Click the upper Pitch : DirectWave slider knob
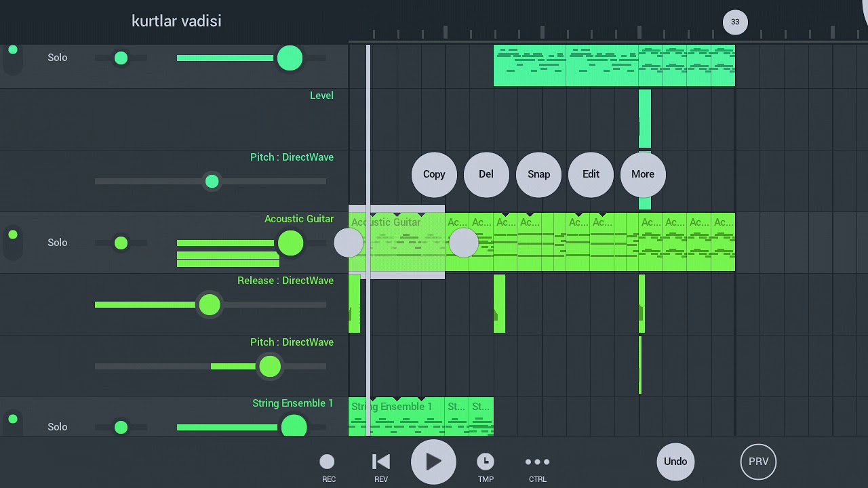This screenshot has width=868, height=488. (x=212, y=182)
